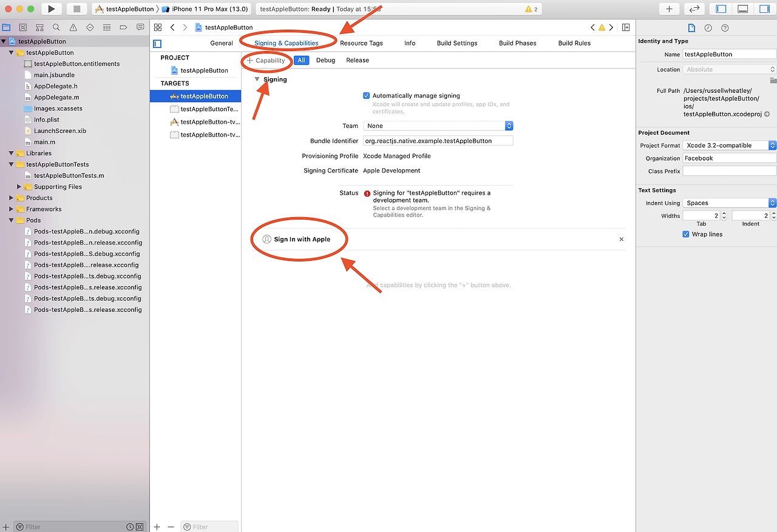This screenshot has height=532, width=777.
Task: Toggle the Wrap lines checkbox
Action: (x=687, y=234)
